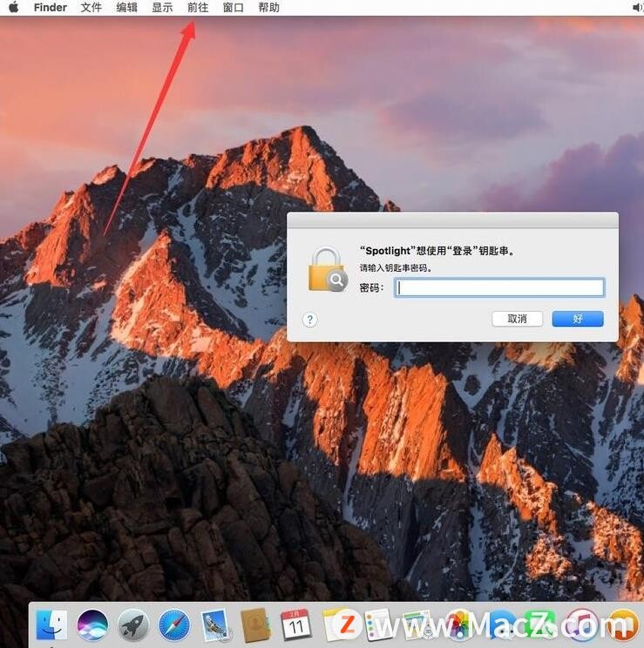The width and height of the screenshot is (644, 648).
Task: Click the blue 好 button
Action: (x=578, y=319)
